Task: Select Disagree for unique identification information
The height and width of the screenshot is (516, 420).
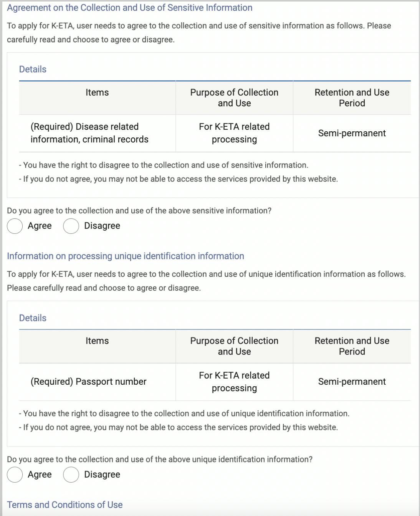Action: pos(71,475)
